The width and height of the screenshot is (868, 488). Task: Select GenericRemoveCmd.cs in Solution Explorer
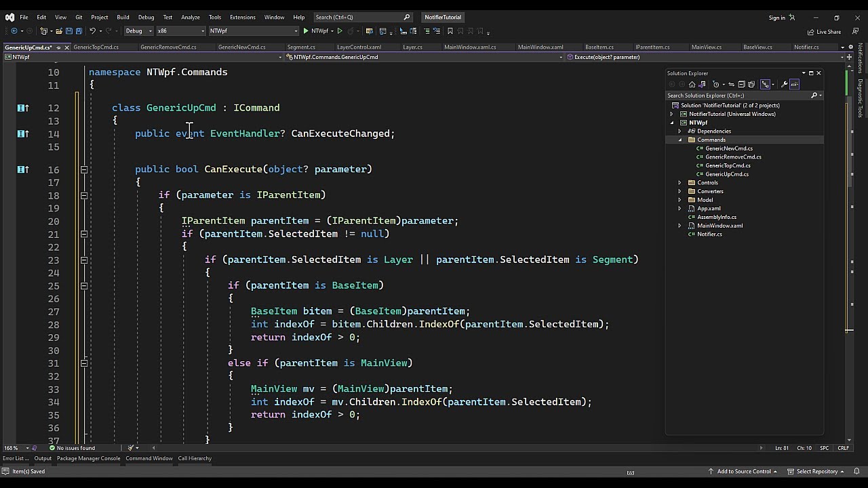[733, 157]
